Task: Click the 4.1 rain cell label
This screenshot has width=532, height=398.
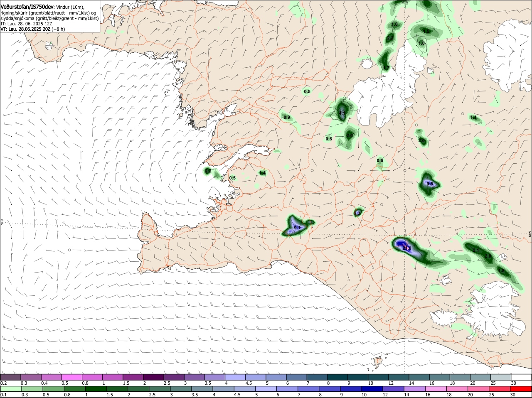Action: click(x=342, y=113)
